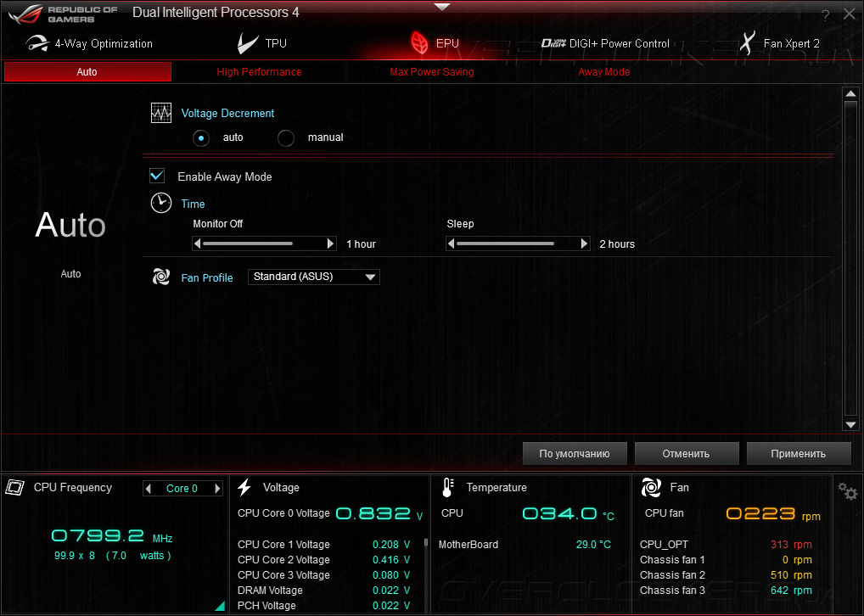Click По умолчанию default button
The width and height of the screenshot is (864, 616).
click(575, 453)
